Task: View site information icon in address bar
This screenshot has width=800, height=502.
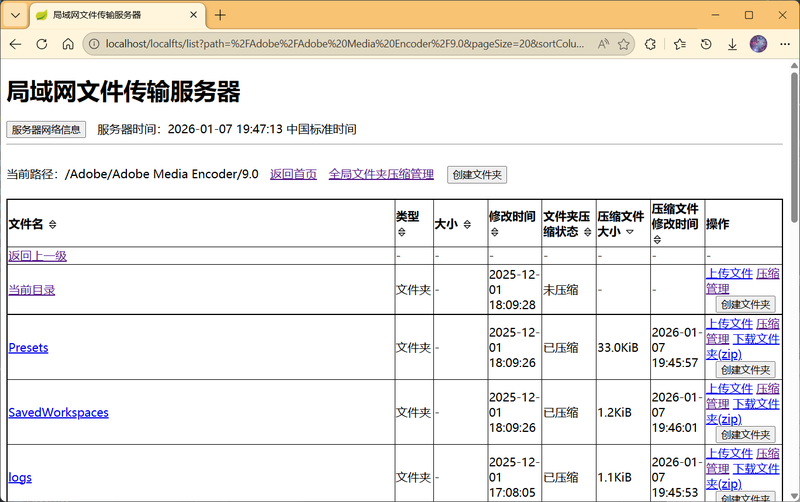Action: (94, 44)
